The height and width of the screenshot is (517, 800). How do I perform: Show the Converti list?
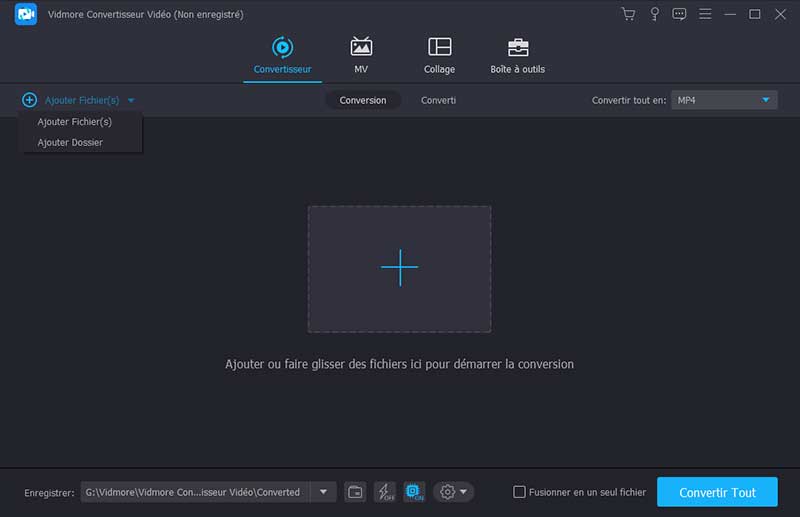tap(438, 100)
